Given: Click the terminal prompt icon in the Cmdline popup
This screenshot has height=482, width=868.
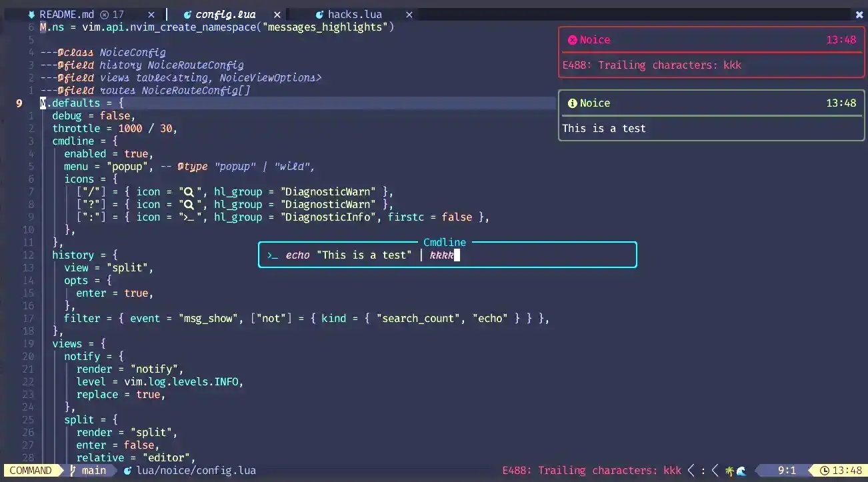Looking at the screenshot, I should tap(272, 255).
